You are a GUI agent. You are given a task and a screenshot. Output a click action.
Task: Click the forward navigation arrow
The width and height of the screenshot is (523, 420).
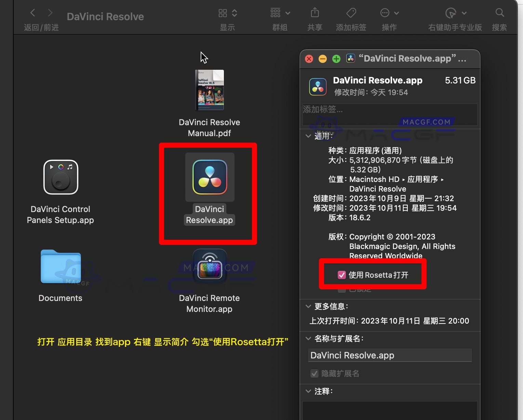(x=50, y=13)
